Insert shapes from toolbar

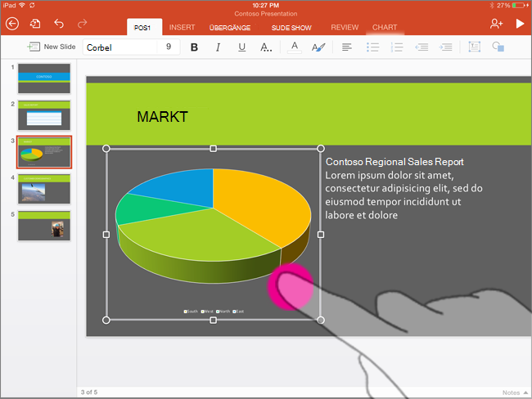pyautogui.click(x=498, y=47)
